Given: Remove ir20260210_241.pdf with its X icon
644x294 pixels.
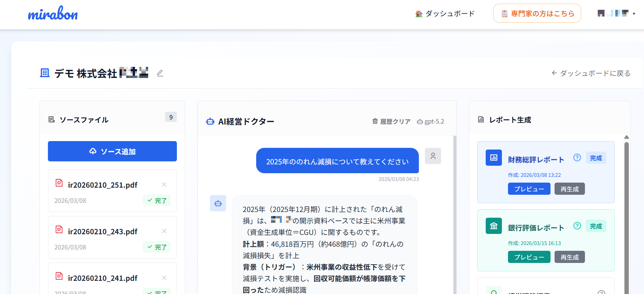Looking at the screenshot, I should tap(164, 277).
